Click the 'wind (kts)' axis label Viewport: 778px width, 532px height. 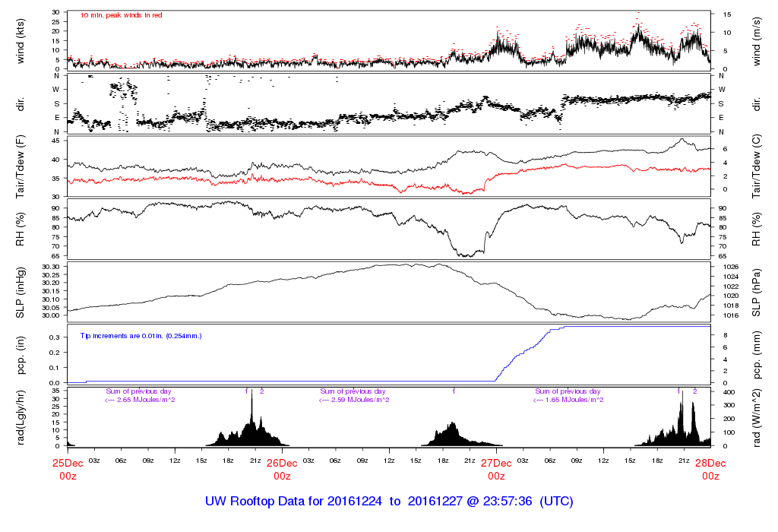pos(21,41)
